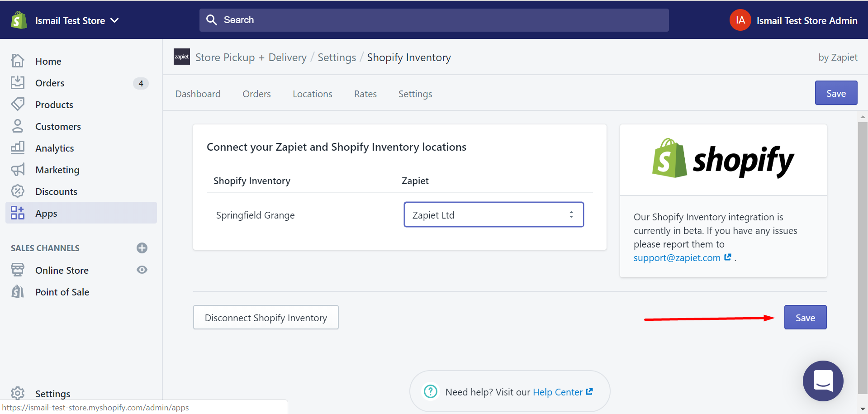This screenshot has width=868, height=414.
Task: Open Online Store storefront icon
Action: click(18, 270)
